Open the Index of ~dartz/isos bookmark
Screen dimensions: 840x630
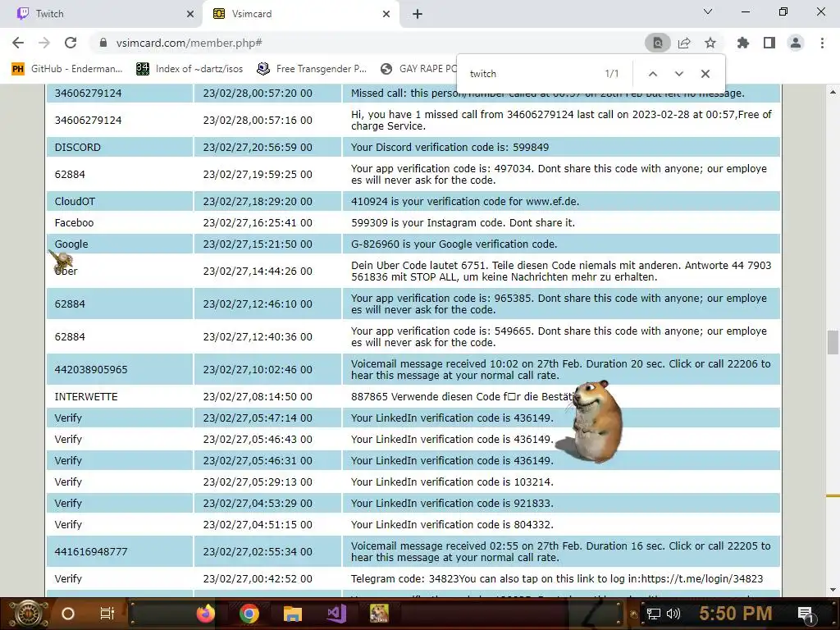tap(189, 69)
